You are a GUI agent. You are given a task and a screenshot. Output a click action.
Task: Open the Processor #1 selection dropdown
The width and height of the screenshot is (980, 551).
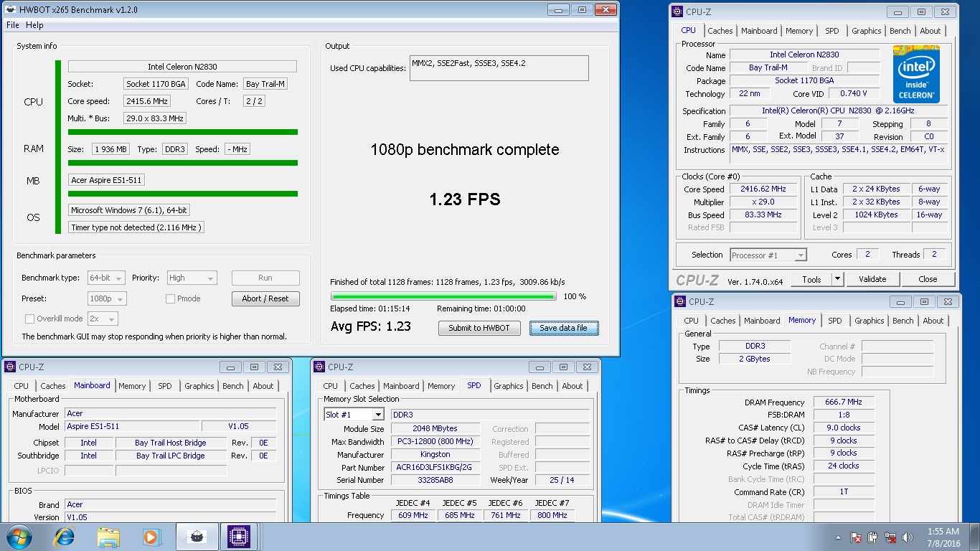768,255
